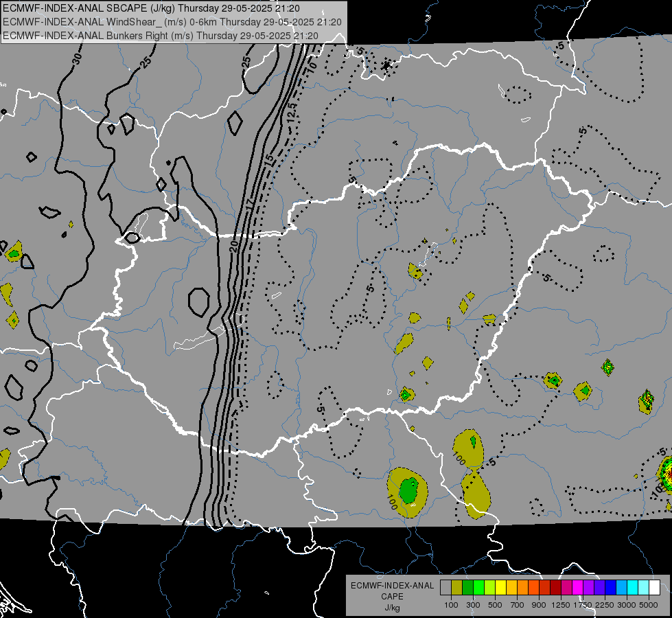Click the 15 contour label
Viewport: 672px width, 618px height.
(x=268, y=159)
